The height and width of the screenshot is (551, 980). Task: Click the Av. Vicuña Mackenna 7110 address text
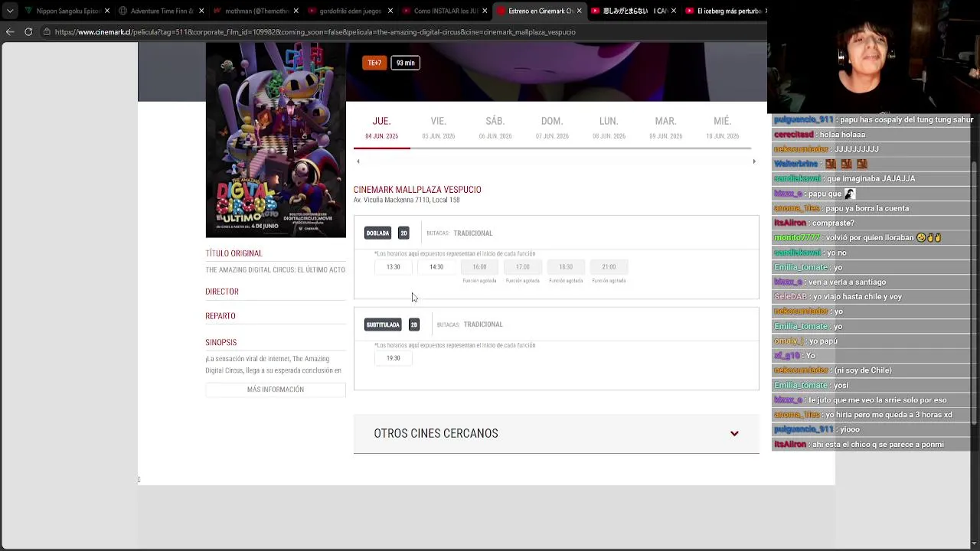click(407, 201)
